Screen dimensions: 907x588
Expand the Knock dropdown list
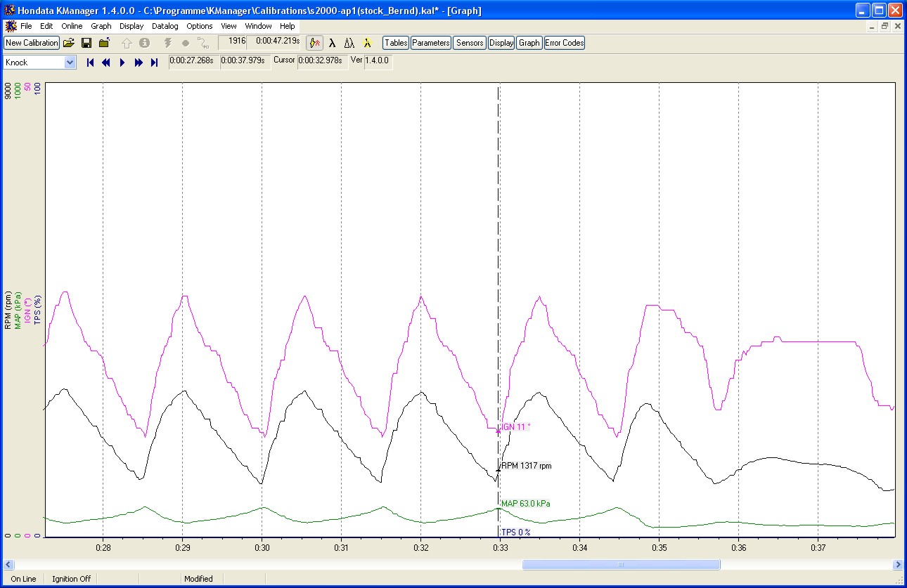tap(70, 63)
